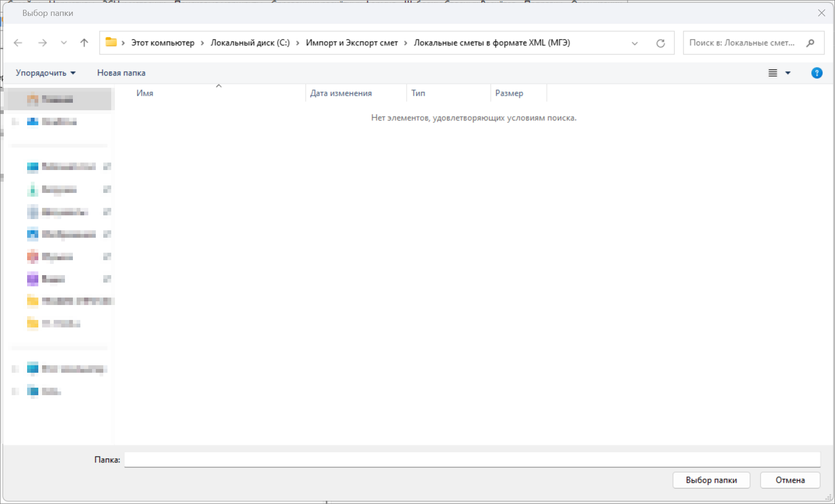Viewport: 835px width, 504px height.
Task: Open help with the blue question icon
Action: click(x=816, y=73)
